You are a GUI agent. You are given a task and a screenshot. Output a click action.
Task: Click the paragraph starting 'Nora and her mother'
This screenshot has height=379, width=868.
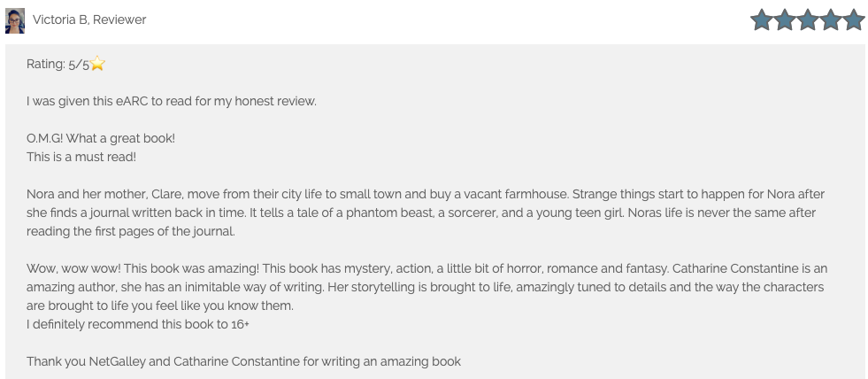click(x=426, y=213)
